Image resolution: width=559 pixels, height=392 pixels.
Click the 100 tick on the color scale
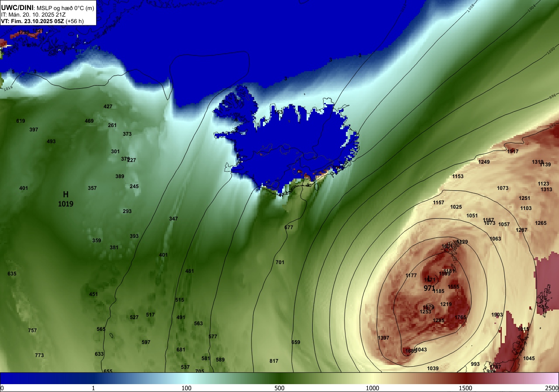(x=186, y=388)
